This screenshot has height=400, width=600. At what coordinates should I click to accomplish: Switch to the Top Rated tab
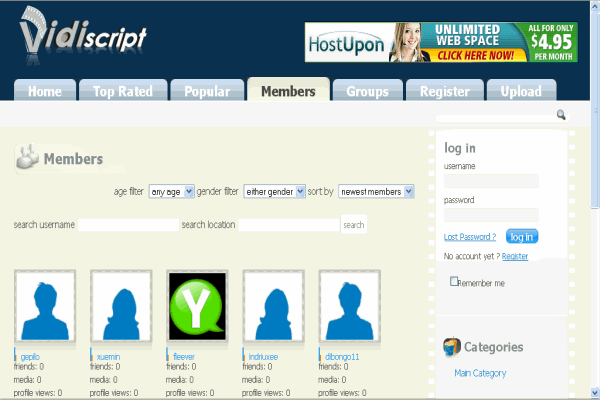tap(122, 91)
